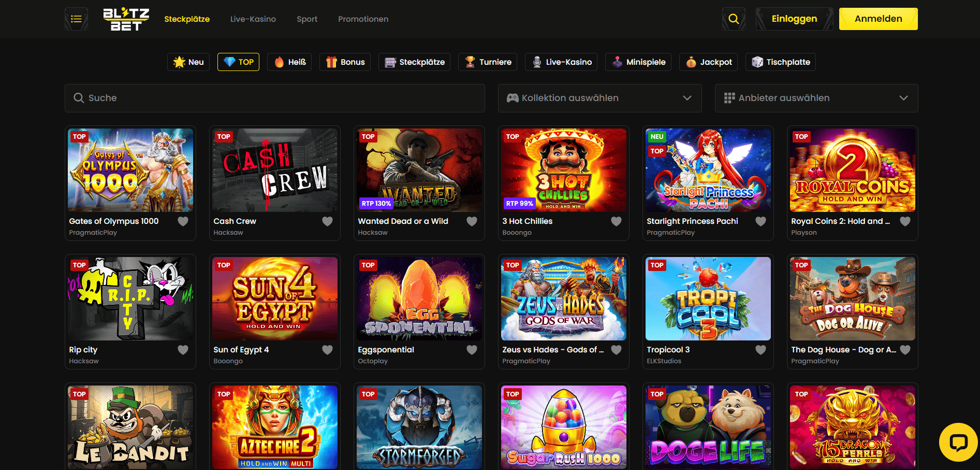Open the Sun of Egypt 4 game thumbnail
The height and width of the screenshot is (470, 980).
pos(275,298)
